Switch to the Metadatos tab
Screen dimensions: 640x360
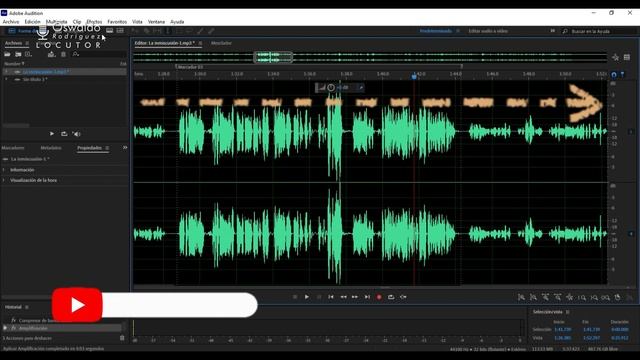point(51,148)
